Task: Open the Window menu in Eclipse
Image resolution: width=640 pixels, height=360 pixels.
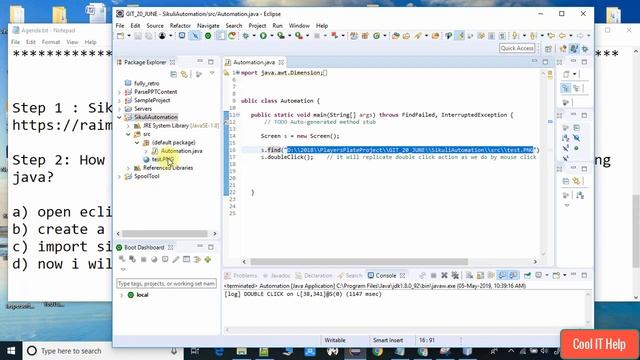Action: click(299, 25)
